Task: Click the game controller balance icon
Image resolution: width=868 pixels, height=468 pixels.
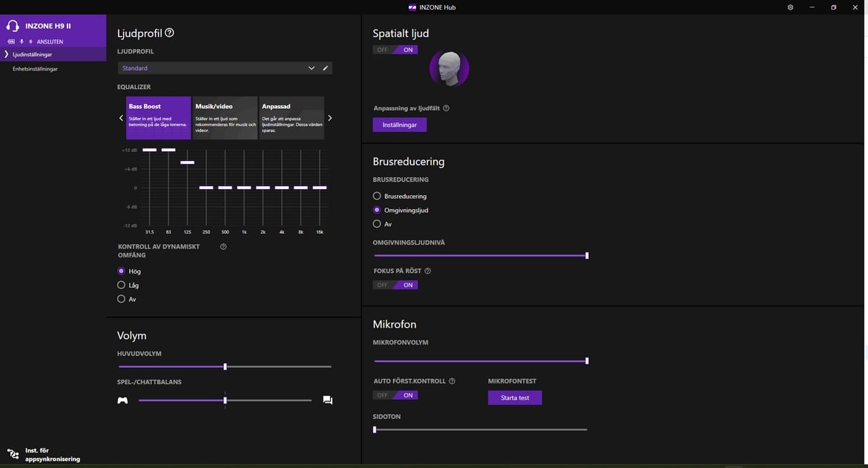Action: click(122, 401)
